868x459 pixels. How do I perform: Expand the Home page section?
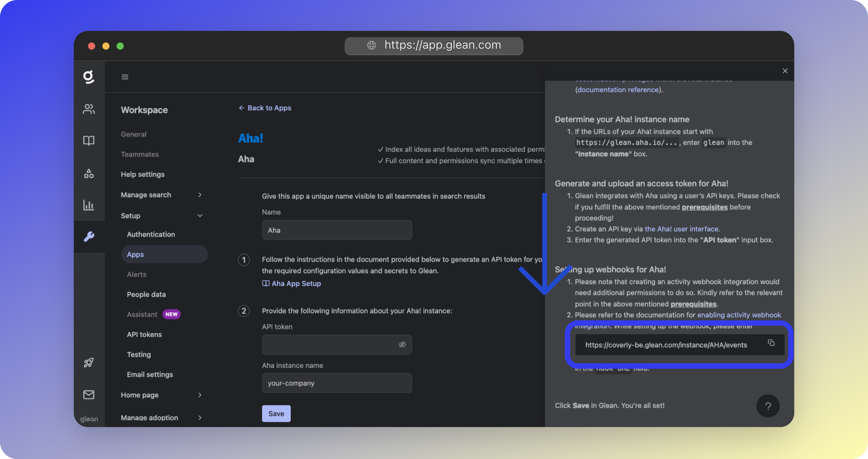pos(200,395)
